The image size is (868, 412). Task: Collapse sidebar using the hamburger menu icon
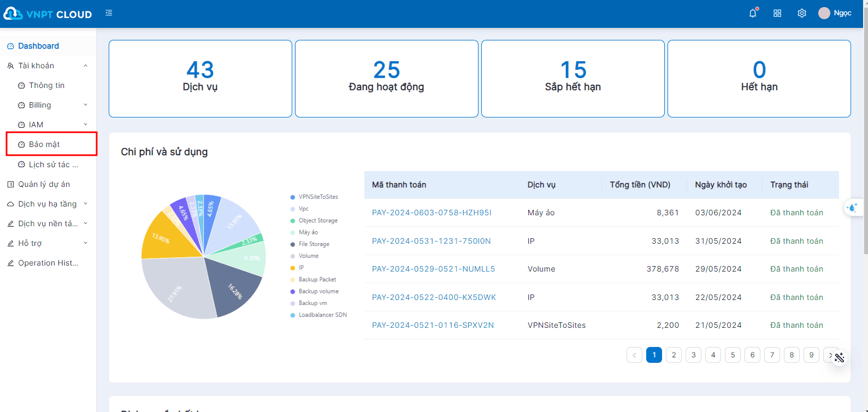(x=109, y=13)
